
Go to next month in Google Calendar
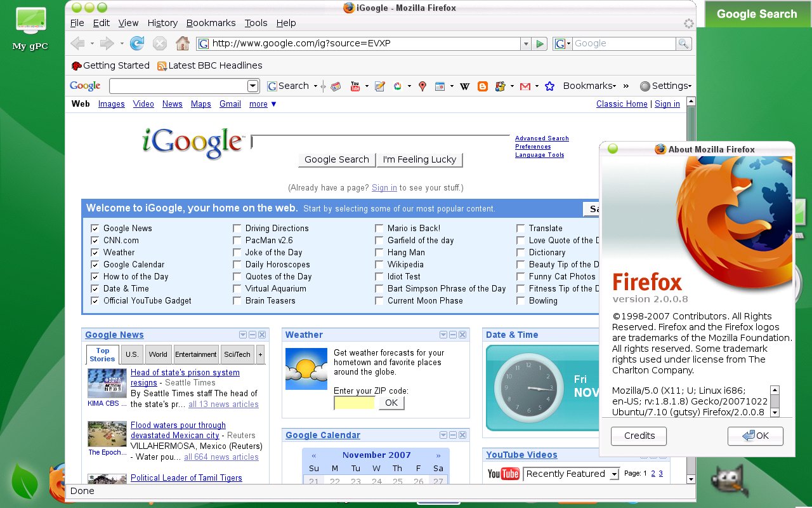[438, 455]
